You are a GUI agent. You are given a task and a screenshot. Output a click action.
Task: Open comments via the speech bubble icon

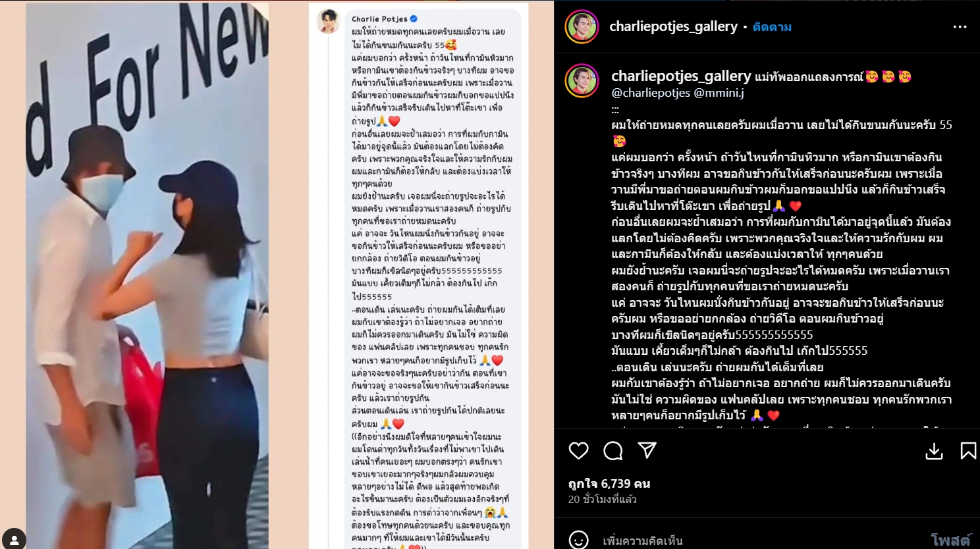pos(613,451)
